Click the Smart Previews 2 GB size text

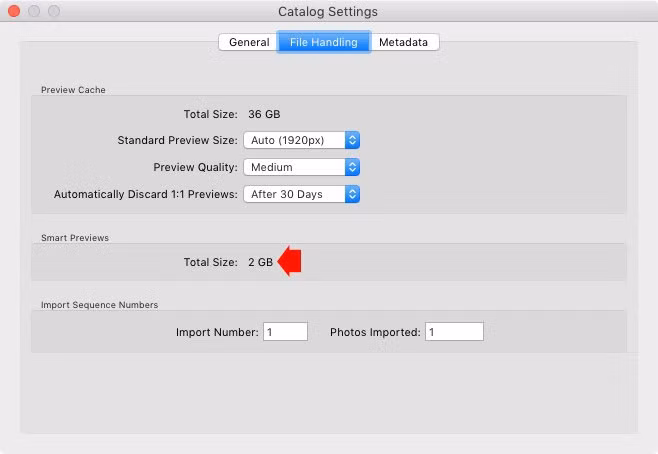coord(260,262)
